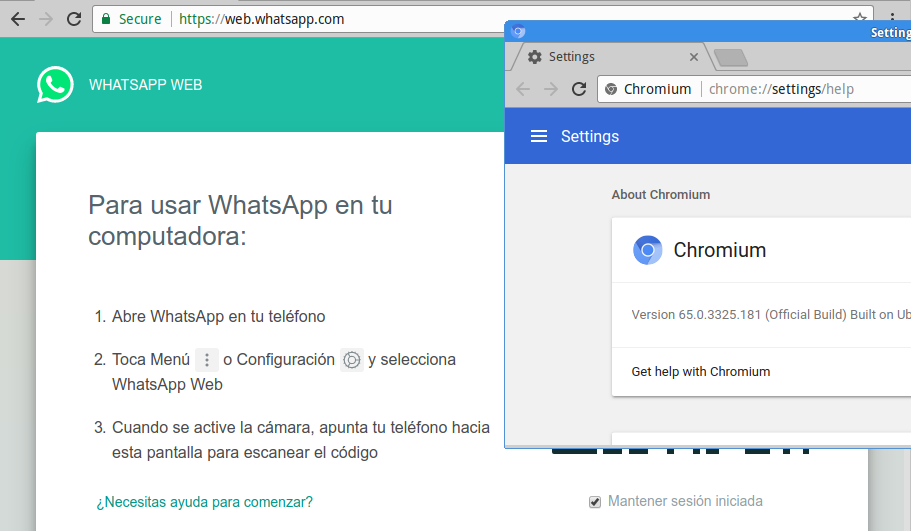
Task: Click the WhatsApp logo icon
Action: pyautogui.click(x=55, y=85)
